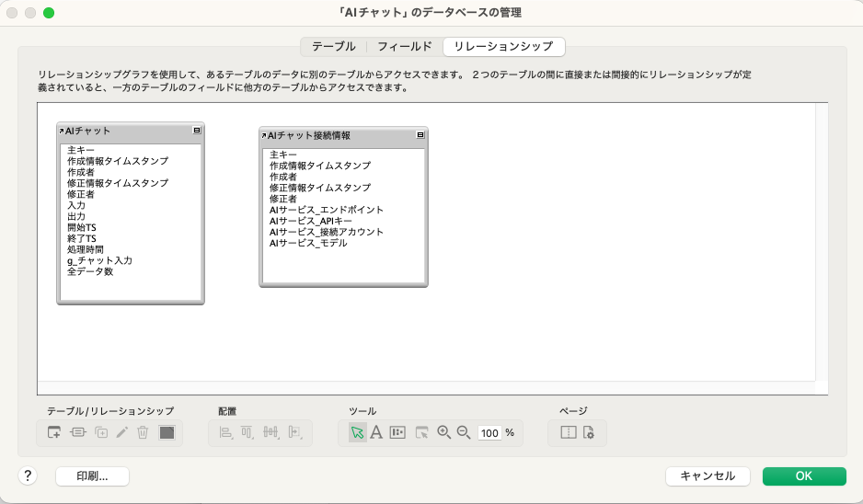Click the zoom out magnifier icon
The width and height of the screenshot is (863, 504).
(464, 432)
